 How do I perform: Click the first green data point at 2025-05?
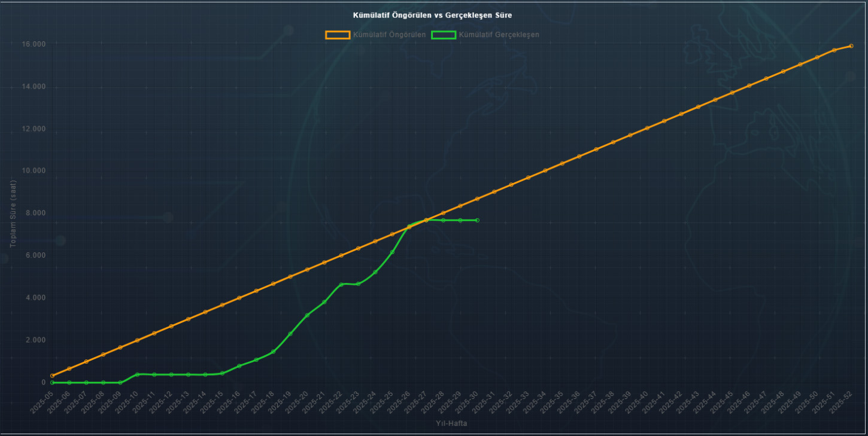52,382
